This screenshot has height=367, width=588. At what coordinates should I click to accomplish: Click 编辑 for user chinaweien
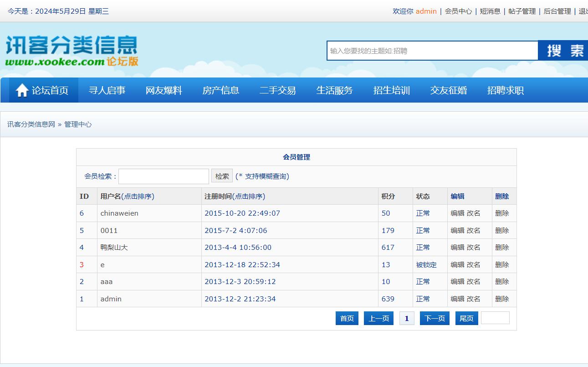[x=458, y=213]
